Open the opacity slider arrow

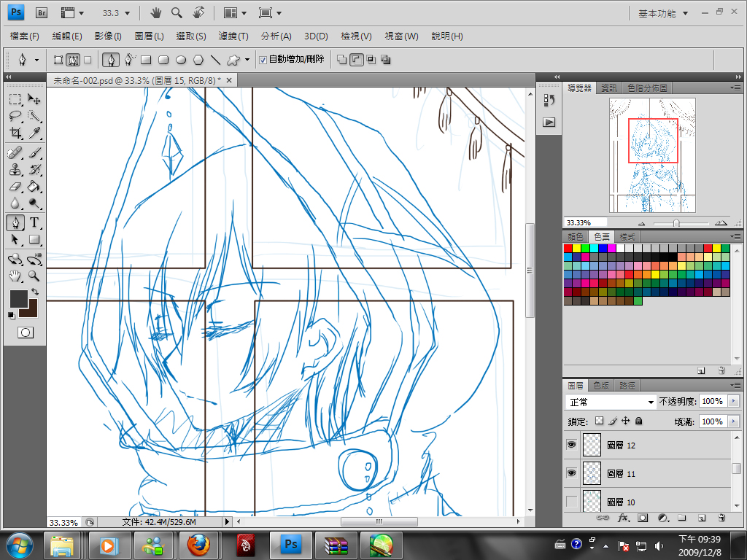point(734,402)
